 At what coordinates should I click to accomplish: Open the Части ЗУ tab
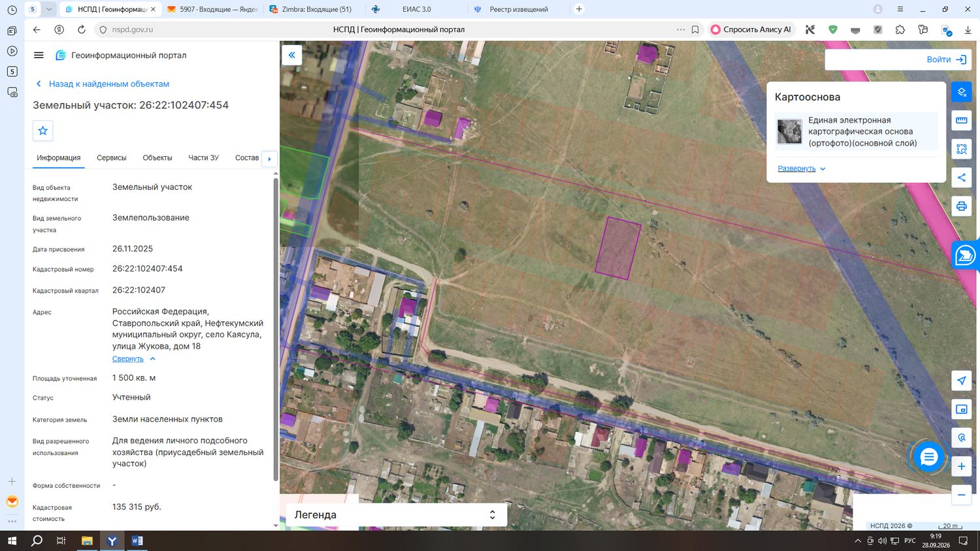click(204, 158)
